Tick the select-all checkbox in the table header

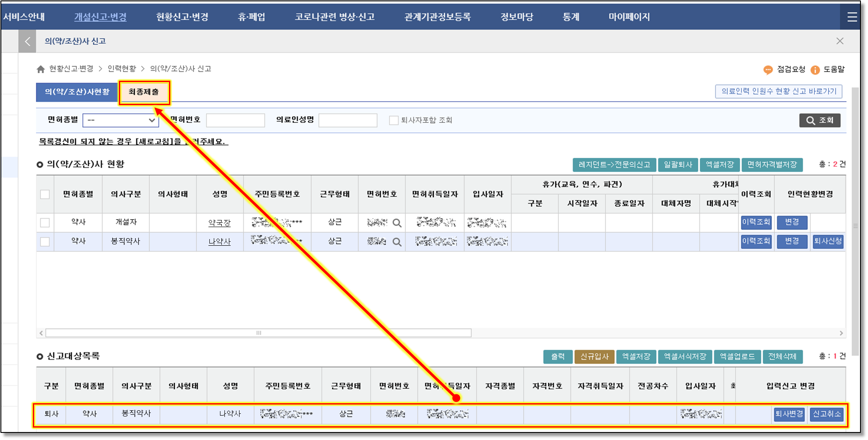[45, 194]
